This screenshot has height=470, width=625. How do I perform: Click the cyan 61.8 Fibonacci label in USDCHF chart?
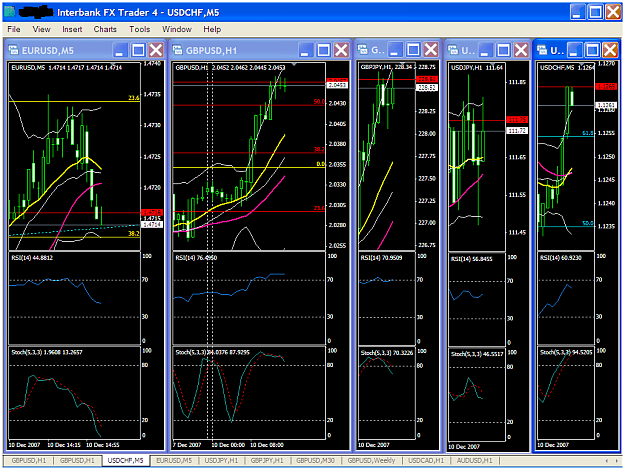click(588, 133)
